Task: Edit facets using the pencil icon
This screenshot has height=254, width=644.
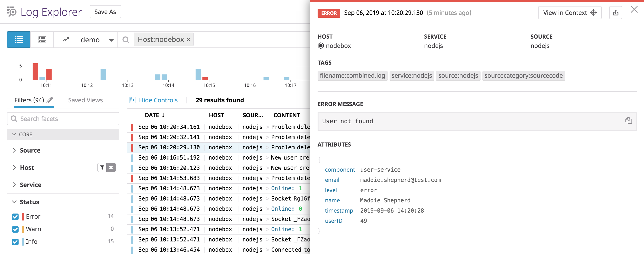Action: point(49,100)
